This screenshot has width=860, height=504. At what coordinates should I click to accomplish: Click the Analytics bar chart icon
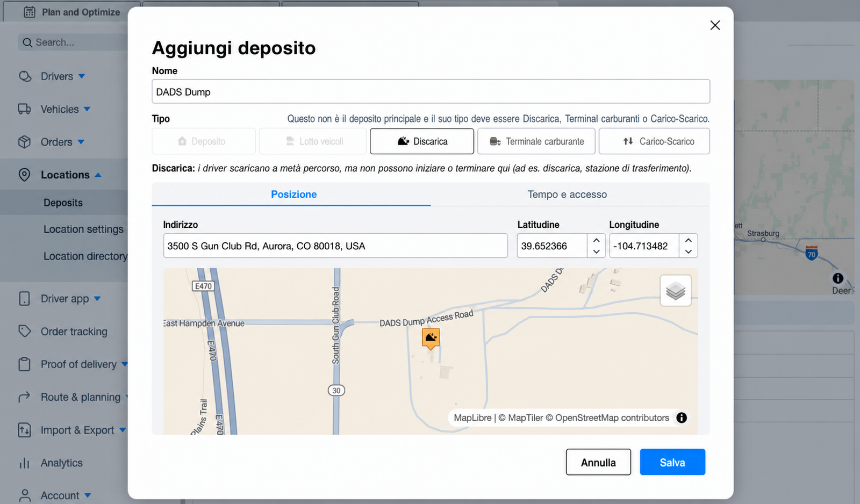tap(25, 463)
